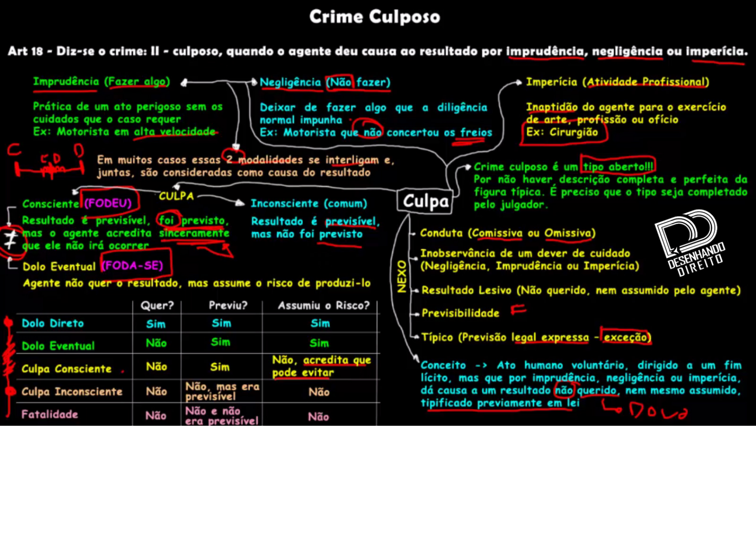The image size is (756, 534).
Task: Click the magenta (FODA-SE) label
Action: (x=133, y=266)
